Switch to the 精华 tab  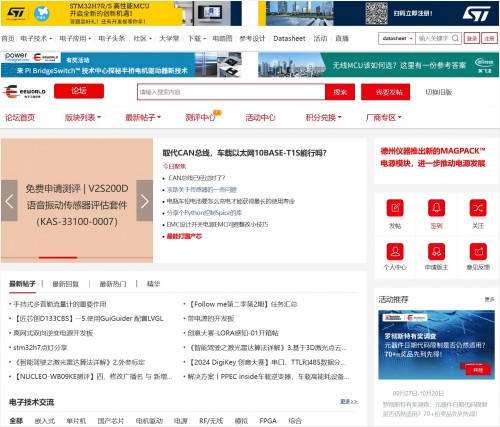[x=153, y=284]
